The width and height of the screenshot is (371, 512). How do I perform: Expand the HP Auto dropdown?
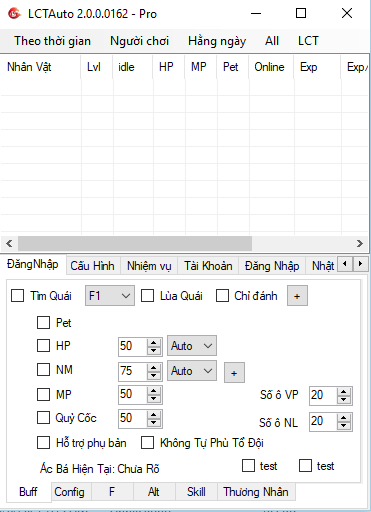[x=192, y=346]
